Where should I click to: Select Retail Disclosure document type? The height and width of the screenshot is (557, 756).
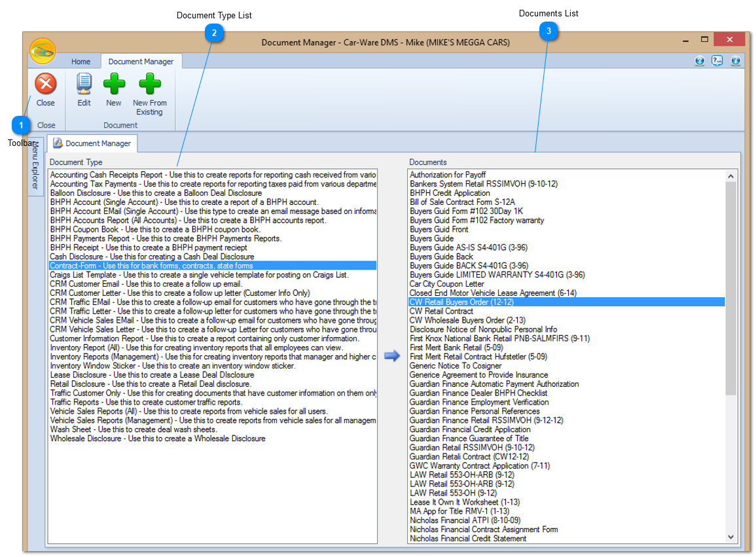click(x=213, y=384)
